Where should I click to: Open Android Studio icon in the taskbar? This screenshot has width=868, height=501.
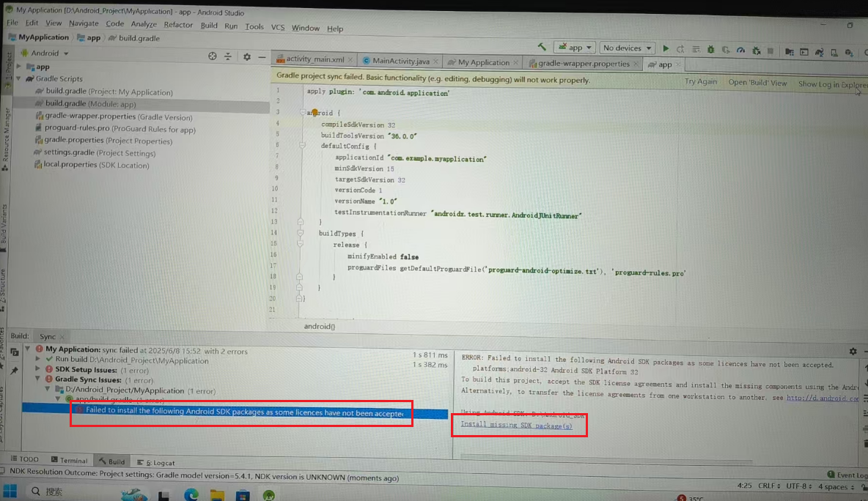pyautogui.click(x=269, y=495)
